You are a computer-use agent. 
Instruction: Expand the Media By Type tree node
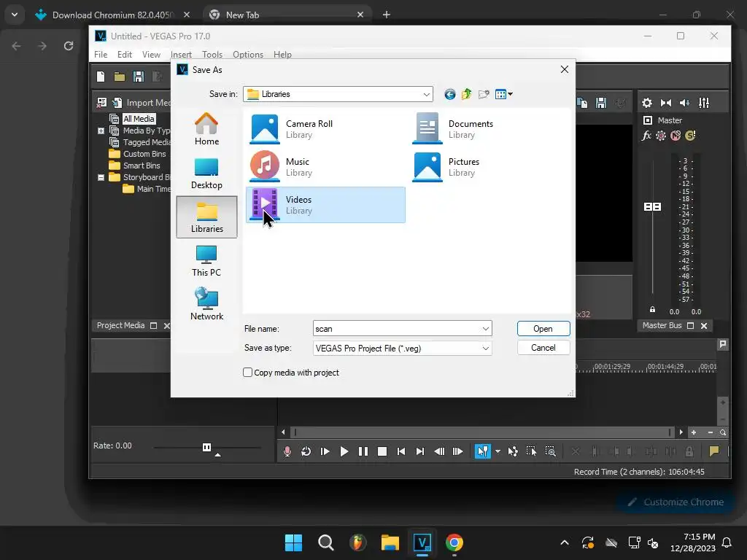tap(101, 131)
